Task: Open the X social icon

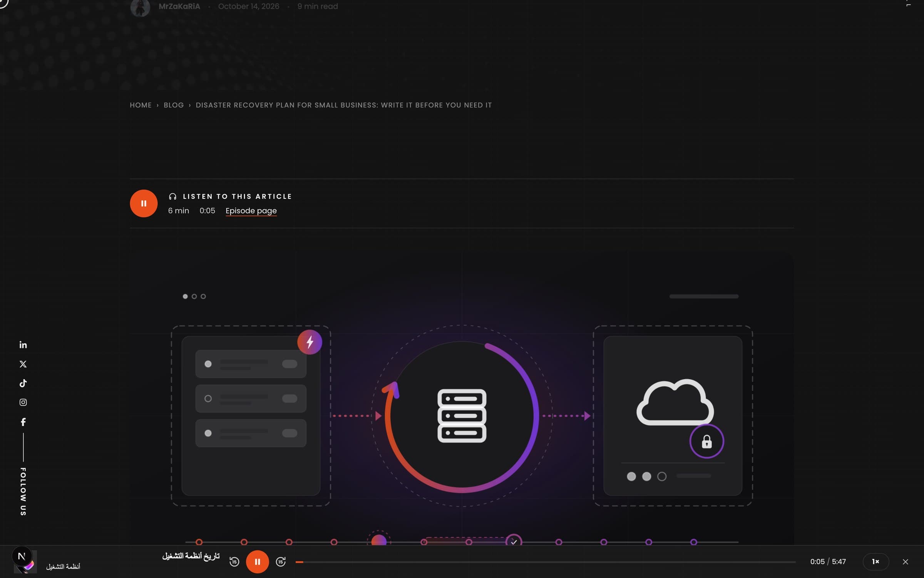Action: coord(23,364)
